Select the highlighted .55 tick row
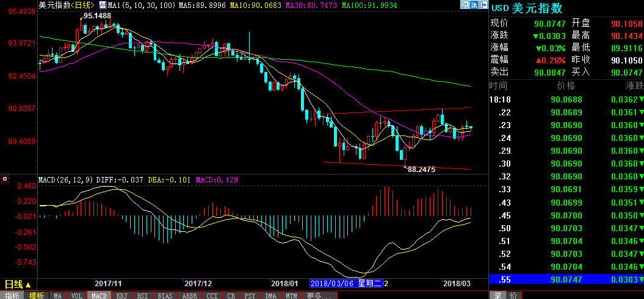The width and height of the screenshot is (644, 299). coord(565,279)
